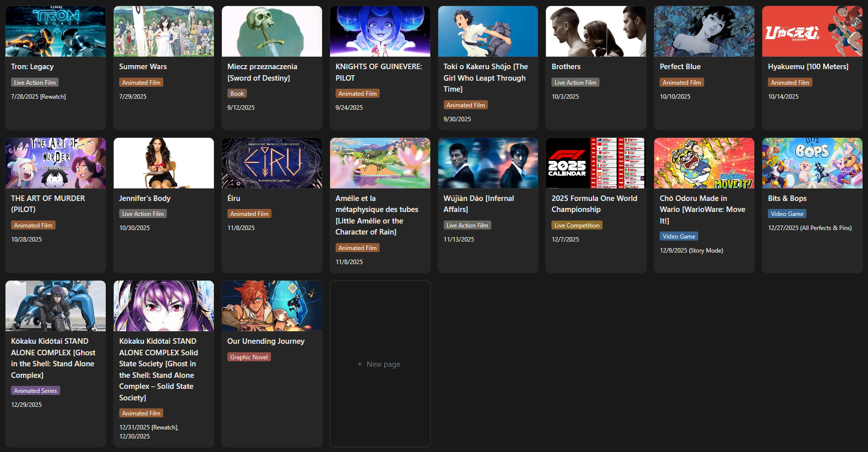The image size is (868, 452).
Task: Open the Knights of Guinevere cover image
Action: click(380, 31)
